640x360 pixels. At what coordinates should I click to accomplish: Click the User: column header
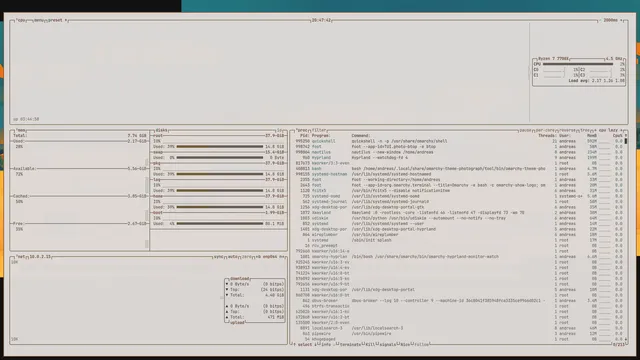click(564, 136)
